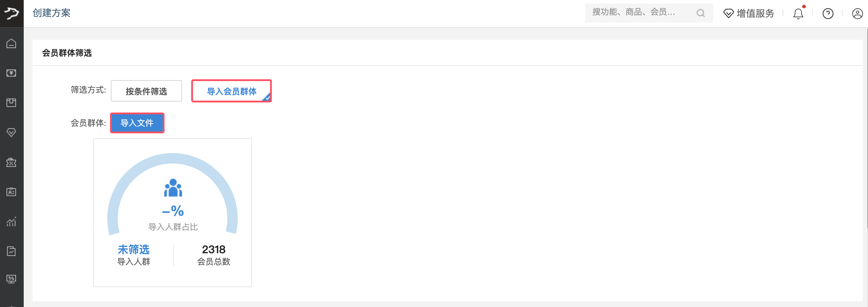Click the notification bell icon
This screenshot has height=307, width=868.
[798, 13]
